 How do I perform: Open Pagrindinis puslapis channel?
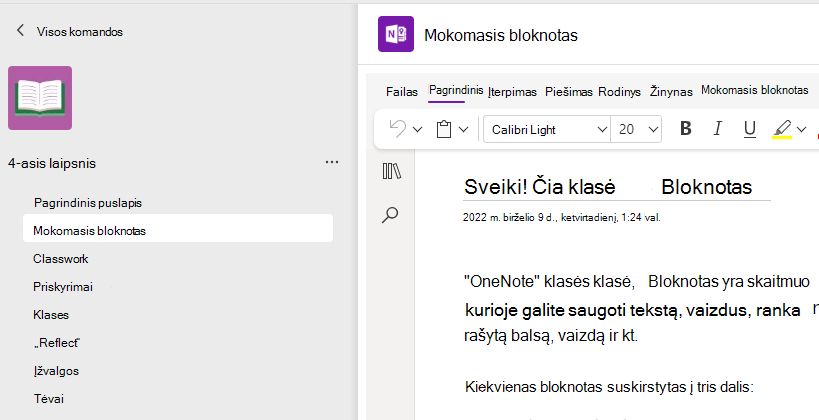point(88,203)
